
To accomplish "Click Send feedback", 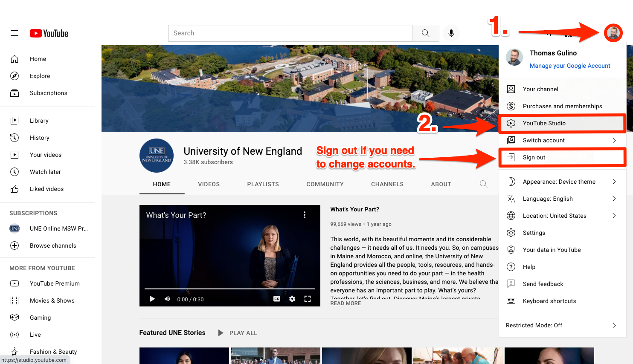I will pyautogui.click(x=562, y=284).
